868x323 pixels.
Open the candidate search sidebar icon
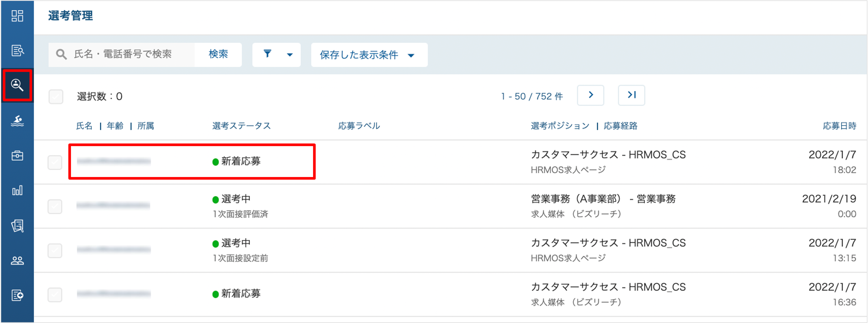tap(17, 85)
